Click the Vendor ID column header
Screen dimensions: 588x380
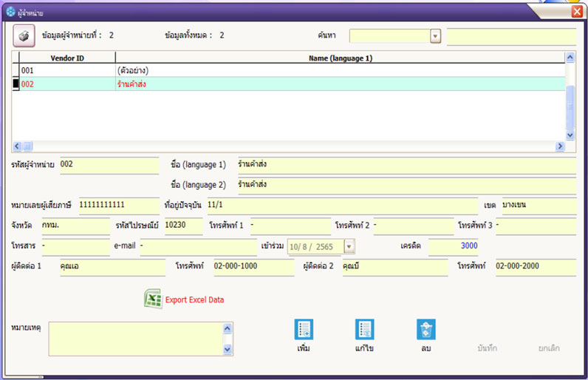pos(66,57)
